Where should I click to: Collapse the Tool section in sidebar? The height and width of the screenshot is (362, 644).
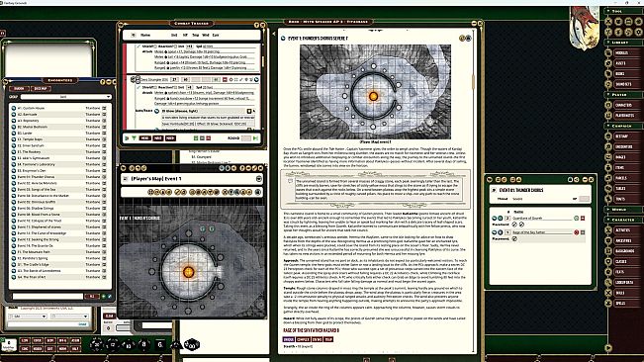pos(608,11)
